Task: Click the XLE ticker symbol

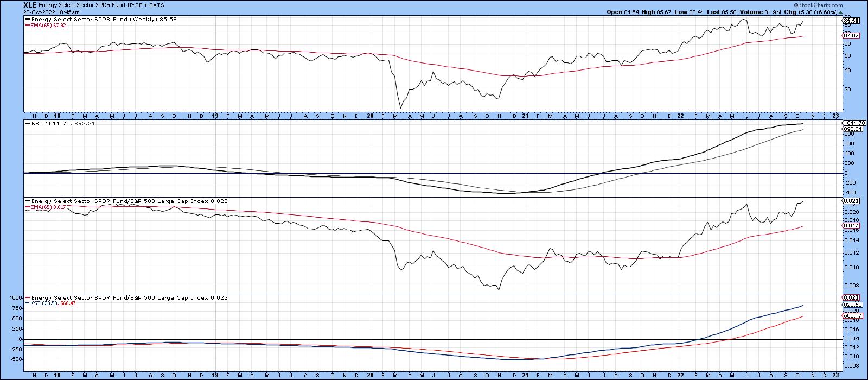Action: [29, 4]
